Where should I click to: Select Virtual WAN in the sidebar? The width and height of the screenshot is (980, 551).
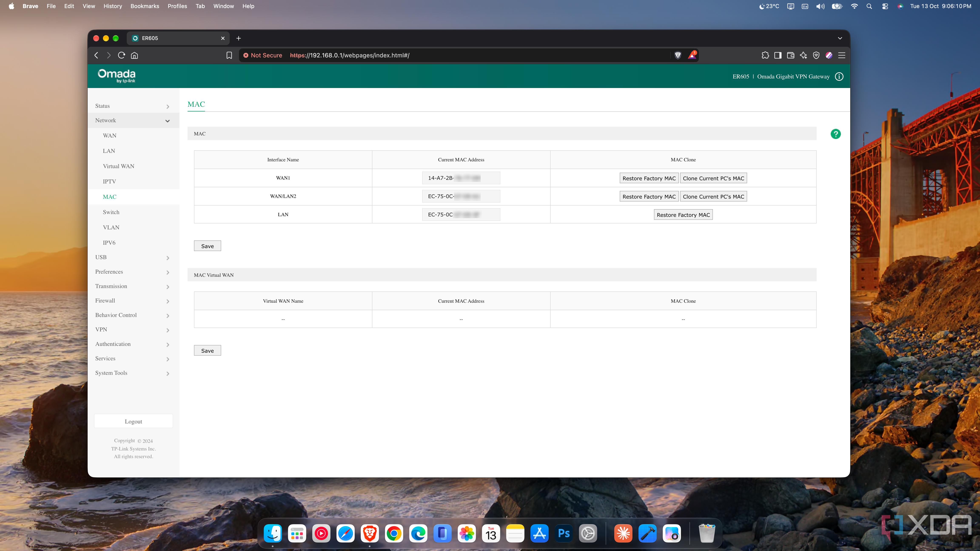118,166
